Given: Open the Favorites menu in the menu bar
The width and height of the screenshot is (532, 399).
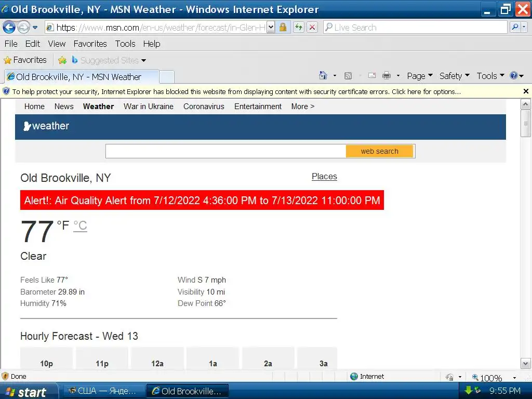Looking at the screenshot, I should (90, 44).
